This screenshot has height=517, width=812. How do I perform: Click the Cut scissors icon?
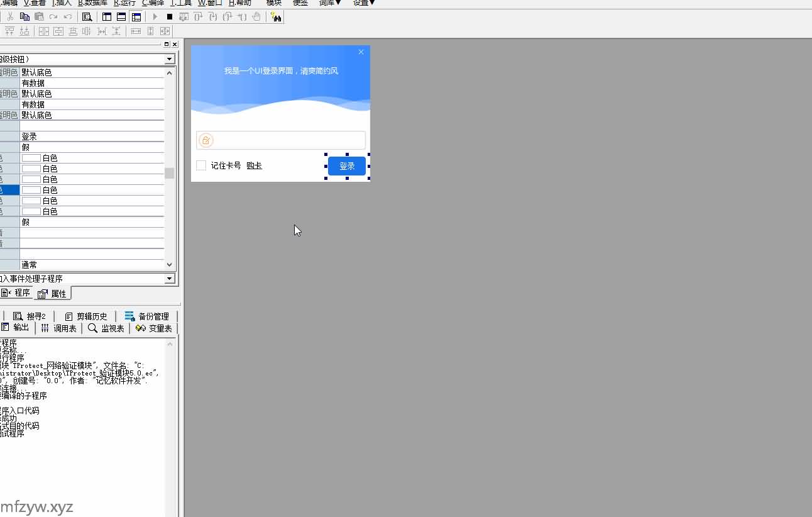pyautogui.click(x=10, y=17)
